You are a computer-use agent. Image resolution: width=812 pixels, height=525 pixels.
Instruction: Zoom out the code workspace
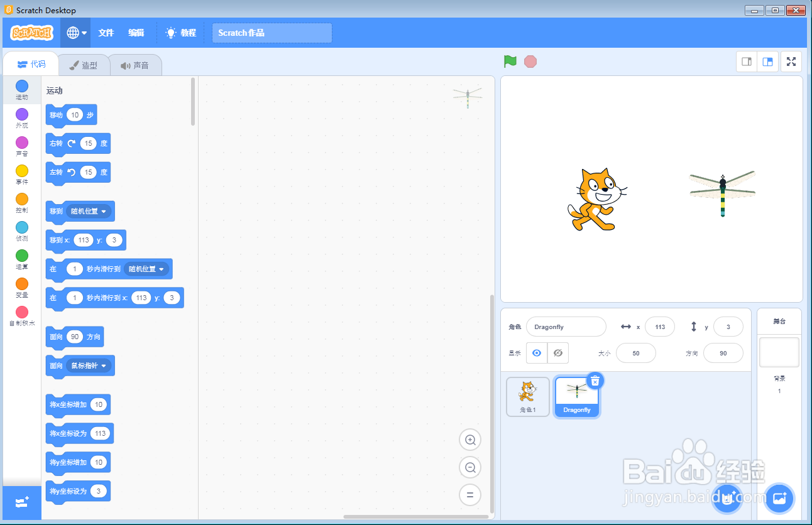coord(470,467)
